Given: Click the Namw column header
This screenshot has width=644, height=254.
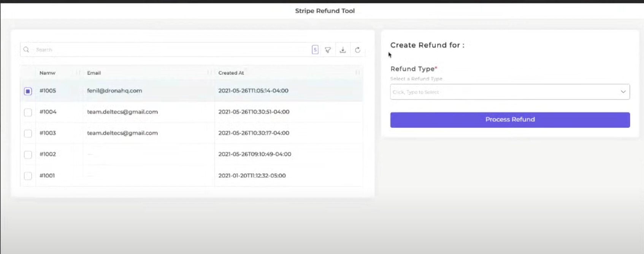Looking at the screenshot, I should 48,73.
